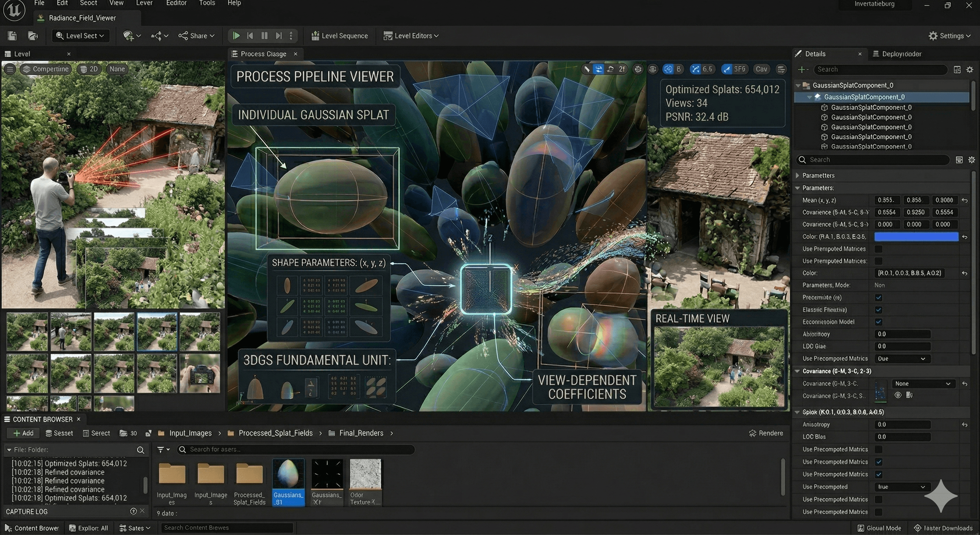980x535 pixels.
Task: Open the Use Precompoted dropdown set to True
Action: [902, 487]
